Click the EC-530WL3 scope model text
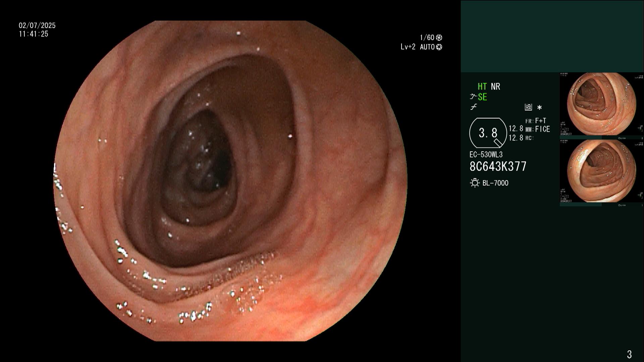Image resolution: width=644 pixels, height=362 pixels. [x=486, y=155]
